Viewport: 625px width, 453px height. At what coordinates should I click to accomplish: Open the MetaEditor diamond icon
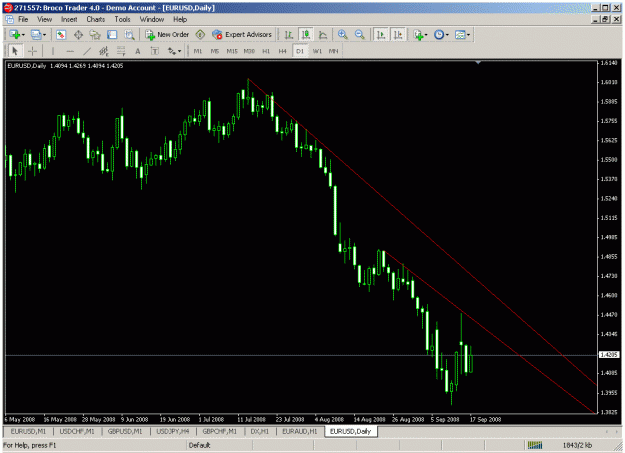click(x=200, y=35)
